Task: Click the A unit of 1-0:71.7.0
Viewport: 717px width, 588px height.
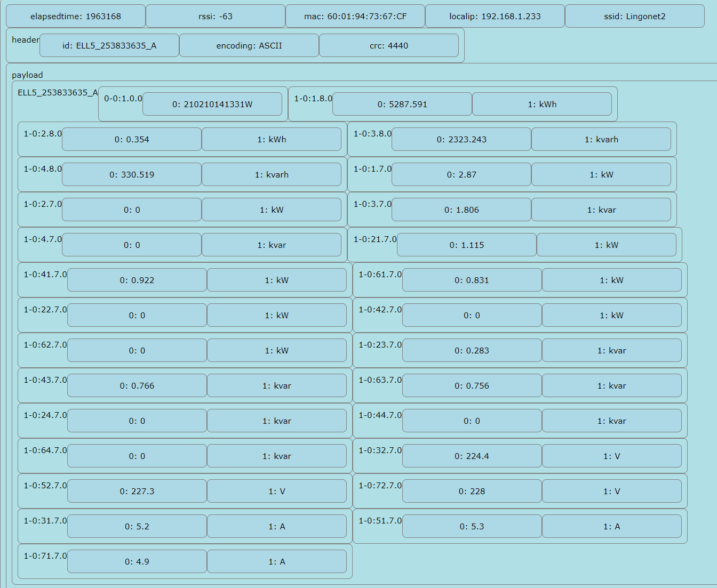Action: tap(277, 561)
